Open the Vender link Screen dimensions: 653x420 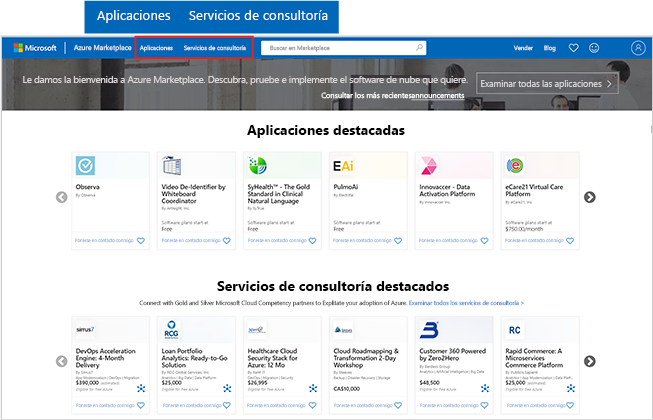coord(523,48)
